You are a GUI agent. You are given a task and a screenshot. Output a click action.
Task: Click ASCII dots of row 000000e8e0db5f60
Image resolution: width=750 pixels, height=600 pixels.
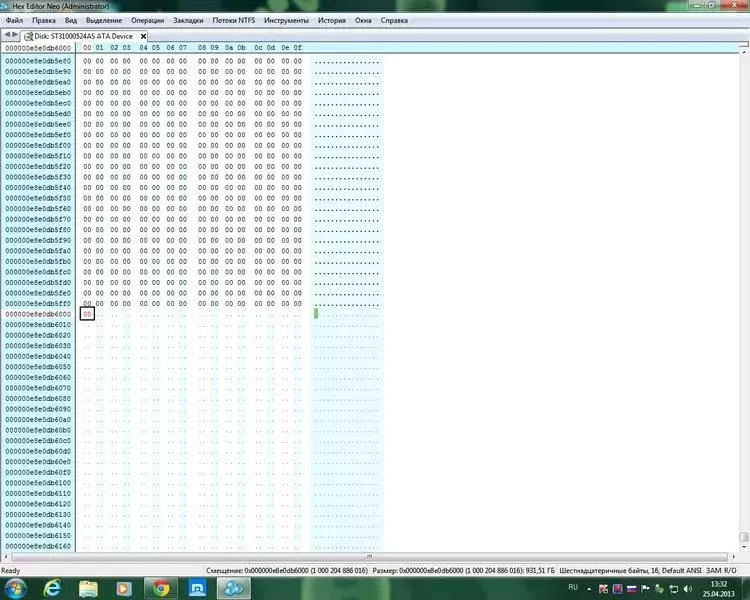click(x=347, y=209)
